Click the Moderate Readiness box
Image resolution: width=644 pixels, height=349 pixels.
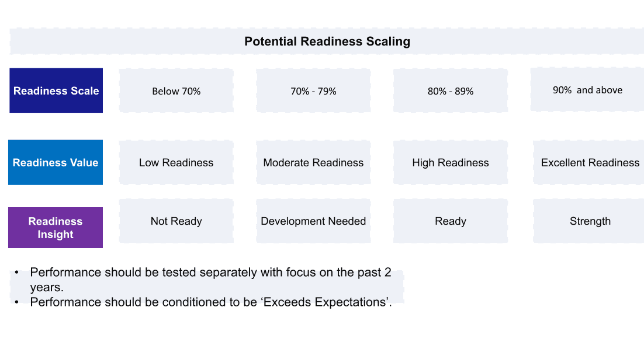(313, 162)
